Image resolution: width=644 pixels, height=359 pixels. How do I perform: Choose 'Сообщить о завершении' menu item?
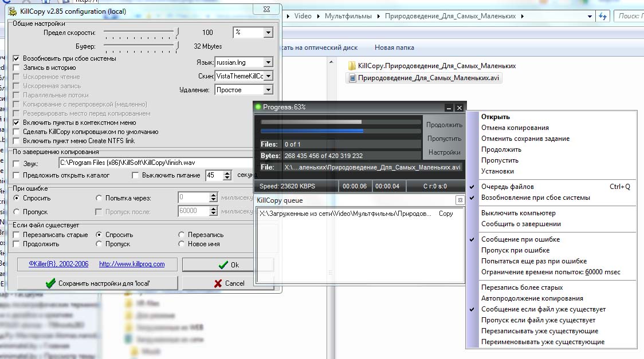coord(521,224)
